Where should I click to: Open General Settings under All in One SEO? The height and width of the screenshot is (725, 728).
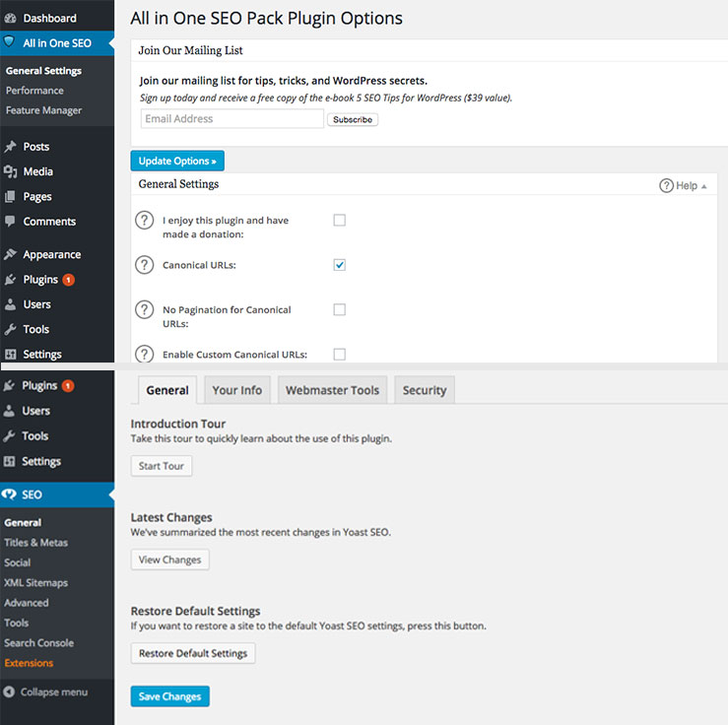point(43,71)
